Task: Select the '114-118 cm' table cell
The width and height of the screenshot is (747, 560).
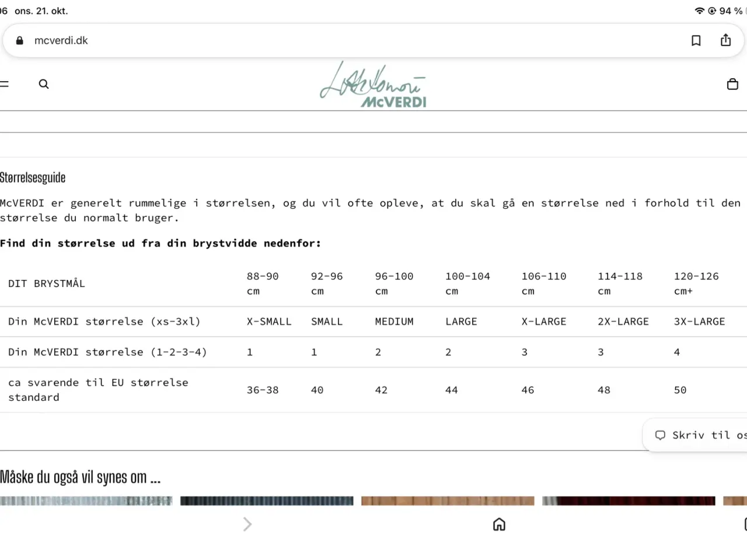Action: [620, 283]
